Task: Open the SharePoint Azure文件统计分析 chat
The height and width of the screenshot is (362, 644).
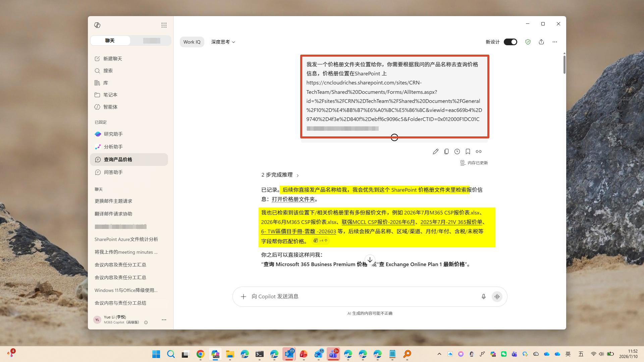Action: click(129, 239)
